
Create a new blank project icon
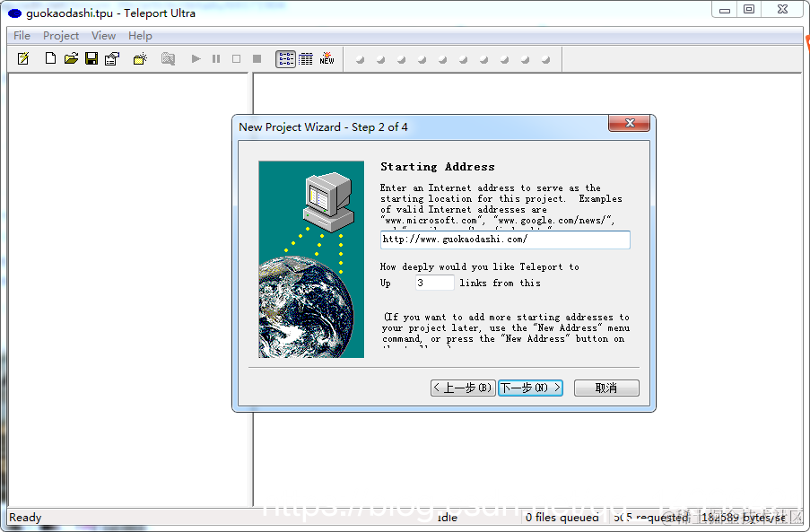(x=50, y=58)
